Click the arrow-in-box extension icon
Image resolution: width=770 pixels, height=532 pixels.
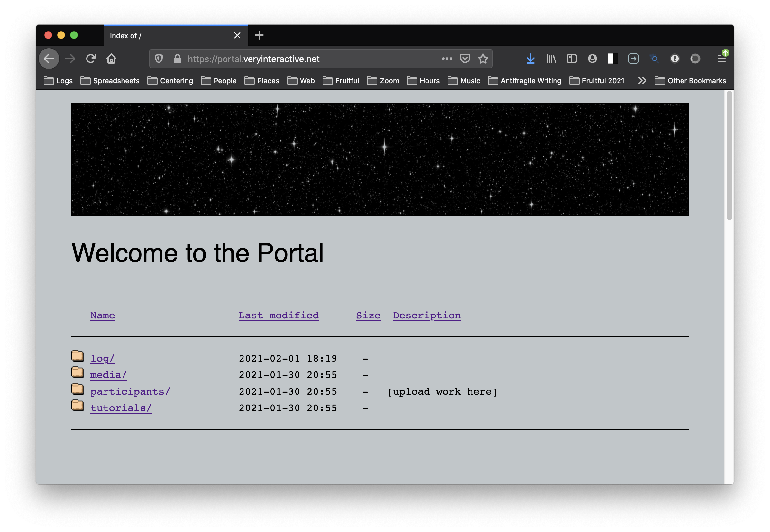[633, 59]
